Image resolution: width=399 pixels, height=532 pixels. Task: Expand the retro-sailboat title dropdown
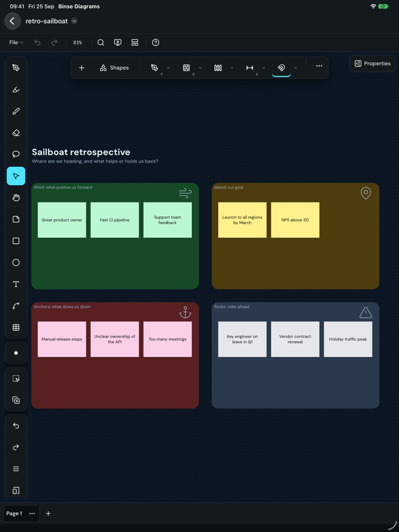tap(74, 21)
